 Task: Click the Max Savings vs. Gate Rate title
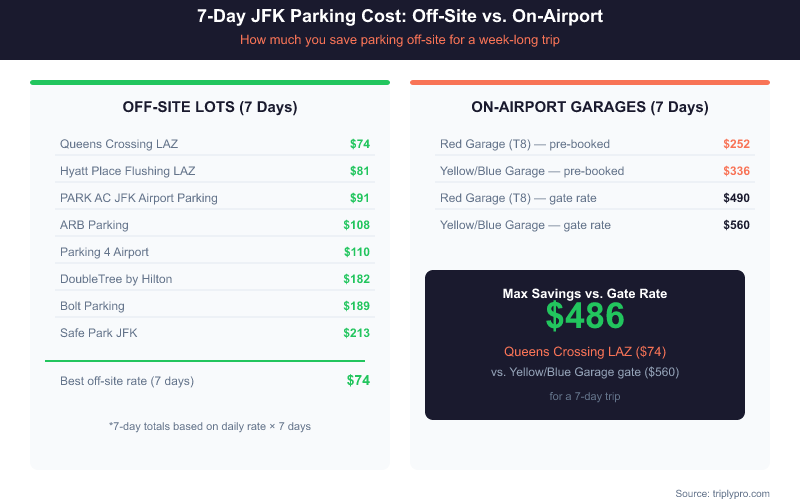(x=585, y=293)
